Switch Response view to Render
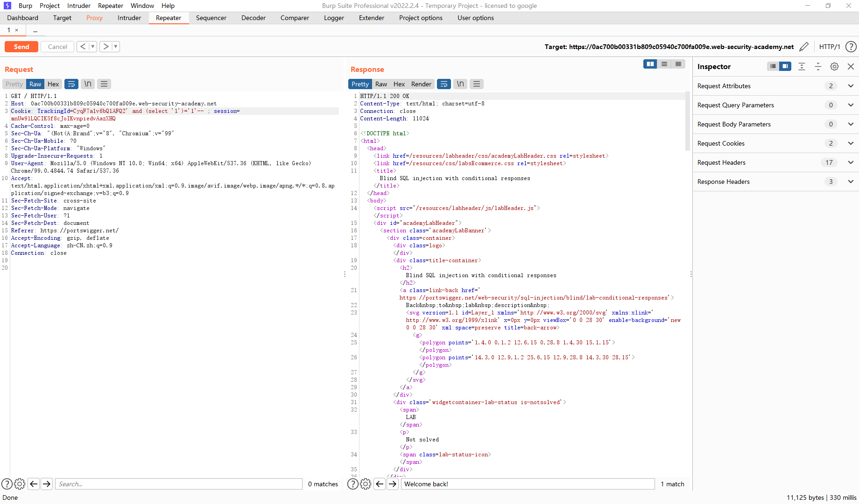The width and height of the screenshot is (859, 504). (421, 84)
